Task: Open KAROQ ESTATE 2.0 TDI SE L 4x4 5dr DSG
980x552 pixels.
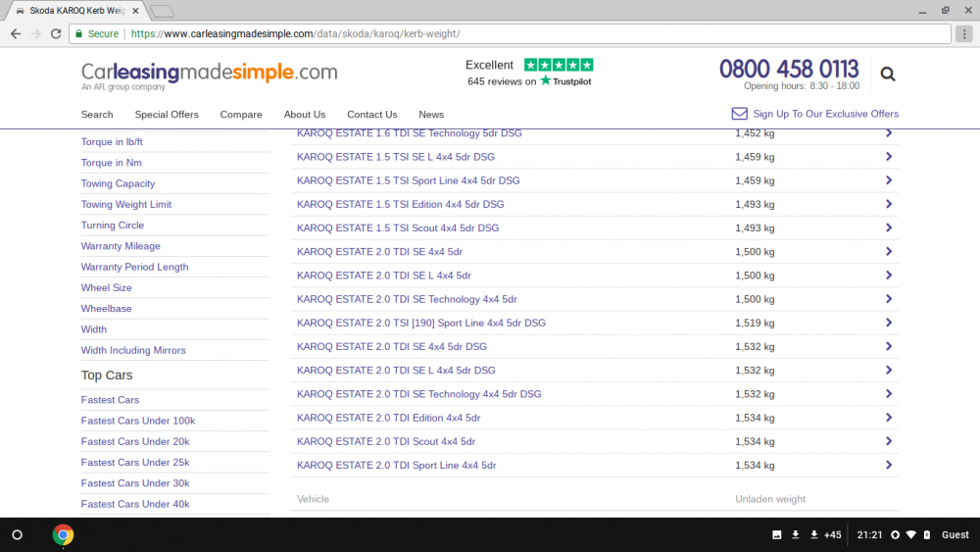Action: click(396, 371)
